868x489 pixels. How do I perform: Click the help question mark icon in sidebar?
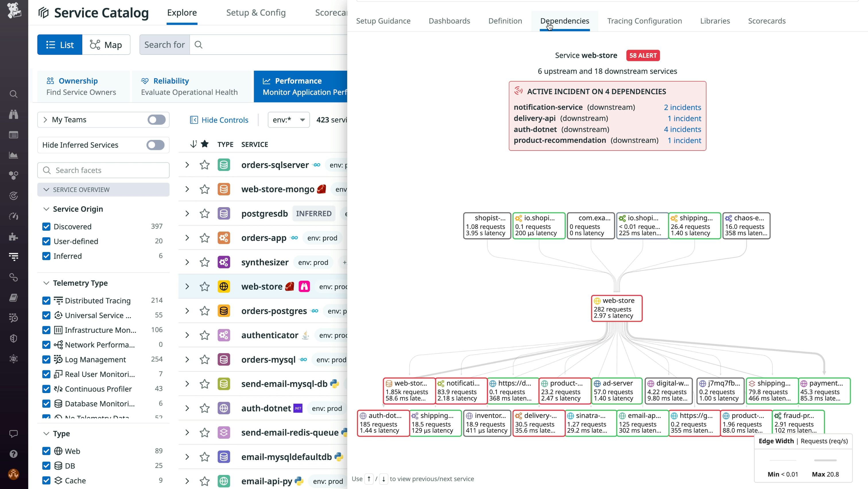[13, 454]
